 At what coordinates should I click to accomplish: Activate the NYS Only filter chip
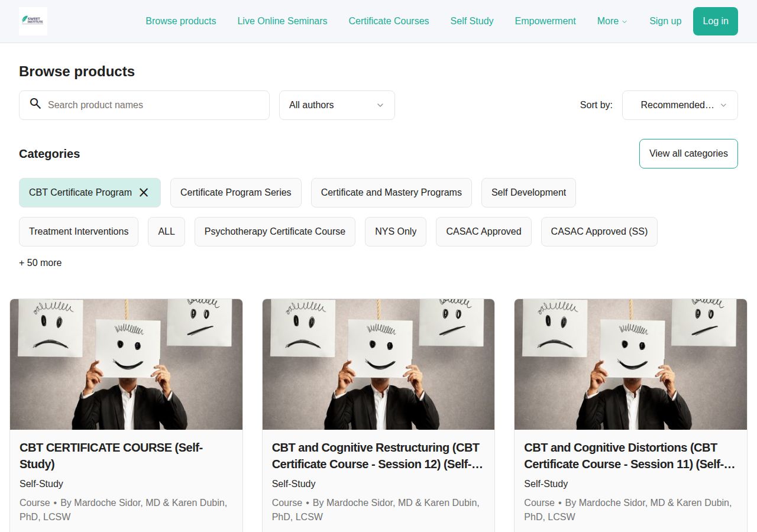tap(395, 231)
